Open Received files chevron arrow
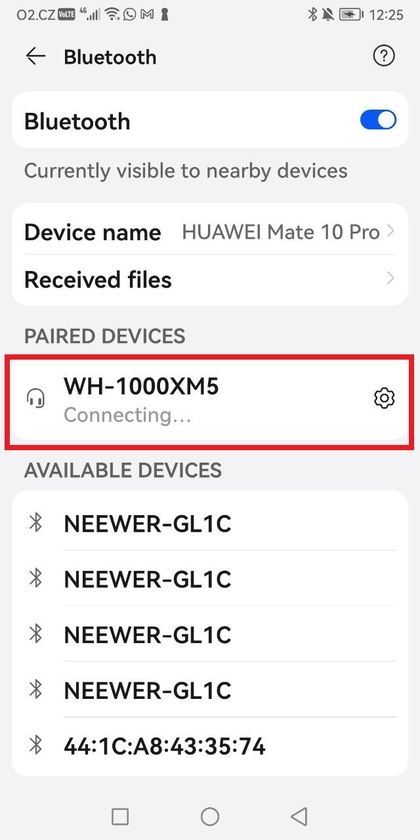This screenshot has height=840, width=420. pyautogui.click(x=391, y=278)
